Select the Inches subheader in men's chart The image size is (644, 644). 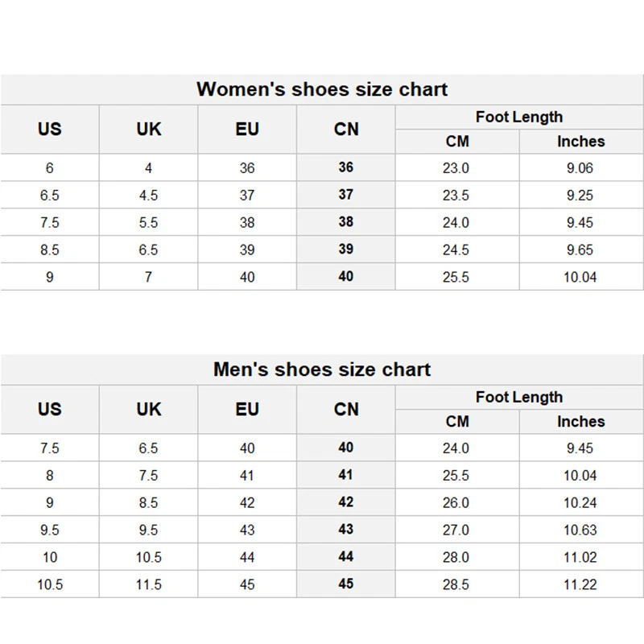(x=581, y=421)
